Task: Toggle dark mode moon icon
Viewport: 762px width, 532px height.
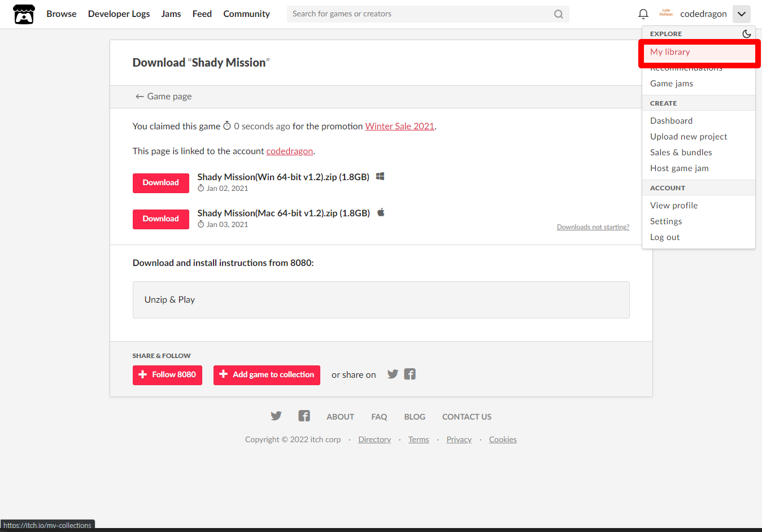Action: [x=747, y=34]
